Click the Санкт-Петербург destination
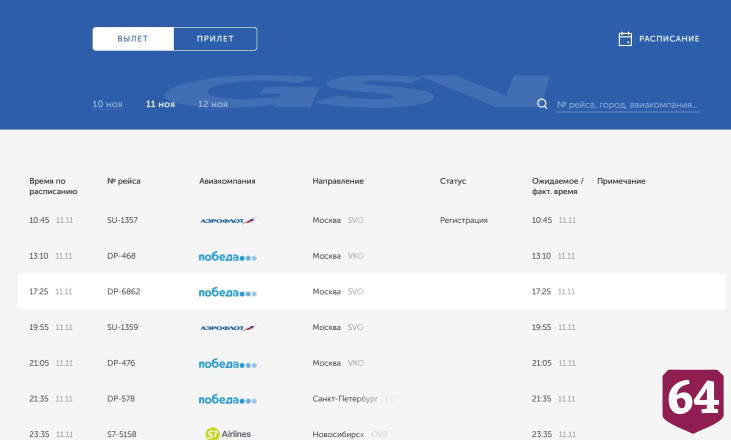This screenshot has width=731, height=440. click(x=345, y=399)
